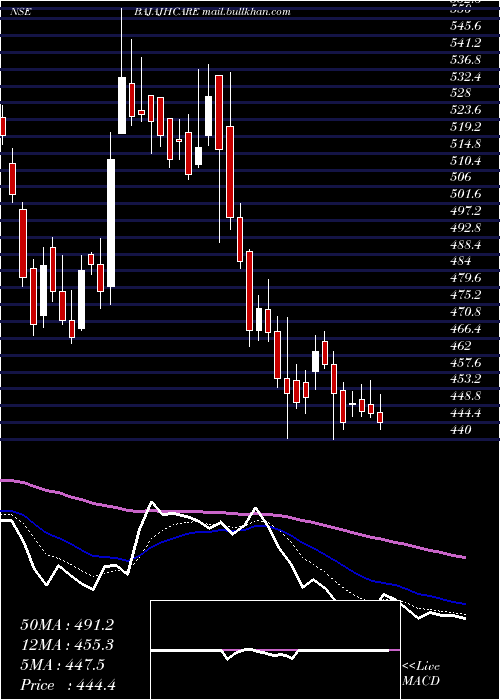Click the <<Live MACD label

[421, 674]
